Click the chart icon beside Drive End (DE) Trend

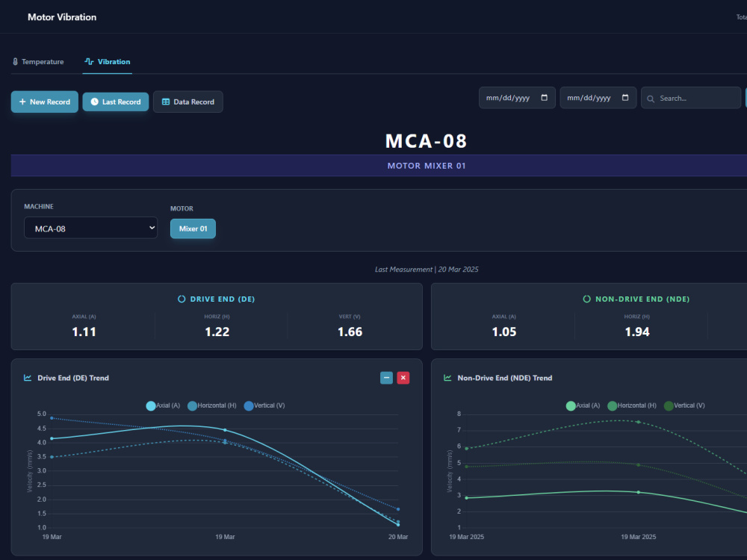[28, 378]
